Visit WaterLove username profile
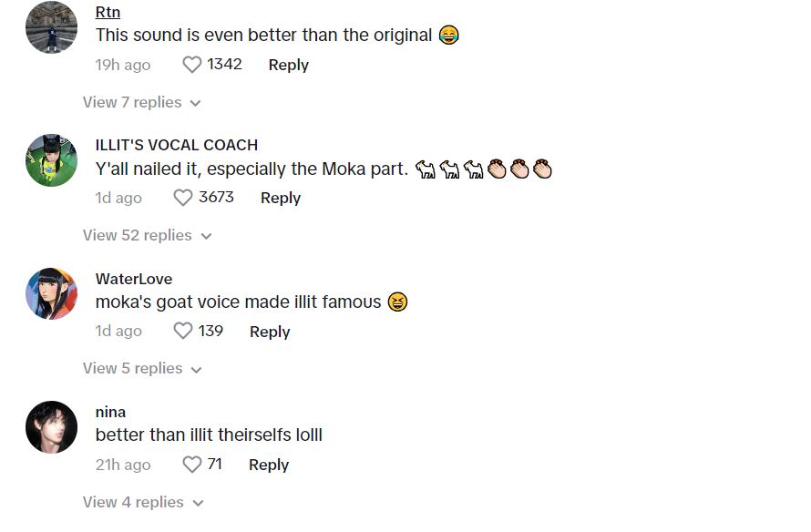811x532 pixels. click(x=133, y=279)
